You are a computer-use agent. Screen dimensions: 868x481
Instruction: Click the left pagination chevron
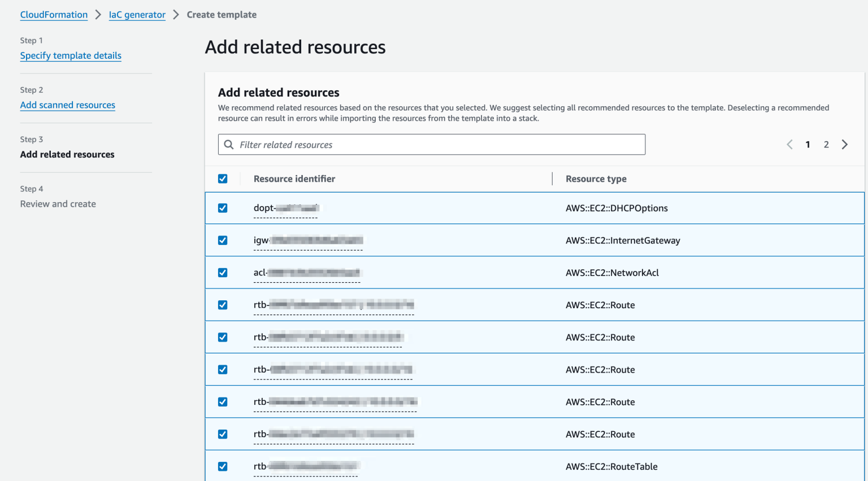coord(789,145)
